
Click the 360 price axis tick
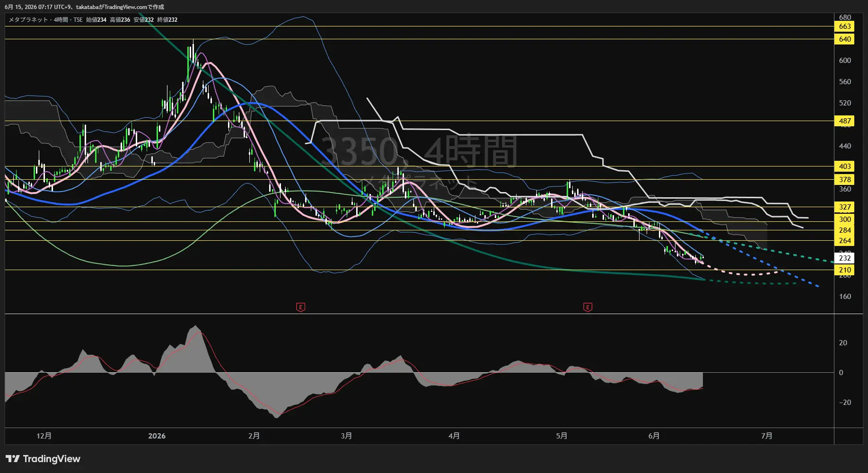pyautogui.click(x=845, y=189)
